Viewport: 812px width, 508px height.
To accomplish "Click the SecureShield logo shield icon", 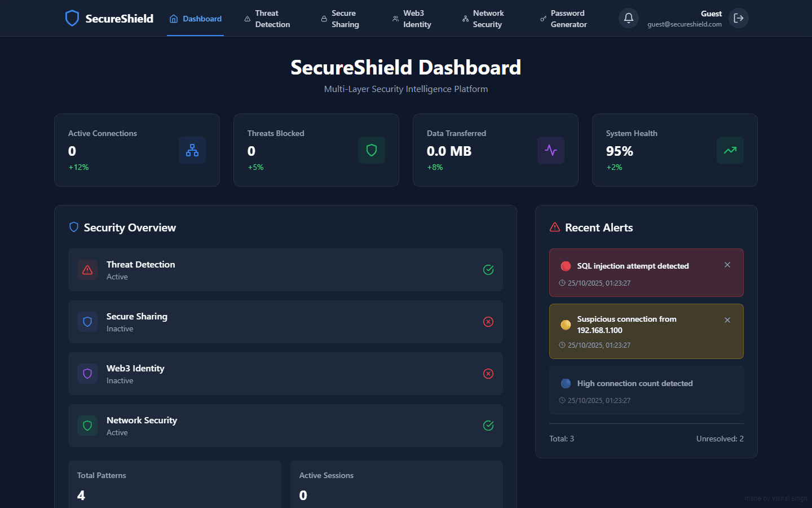I will click(x=72, y=17).
